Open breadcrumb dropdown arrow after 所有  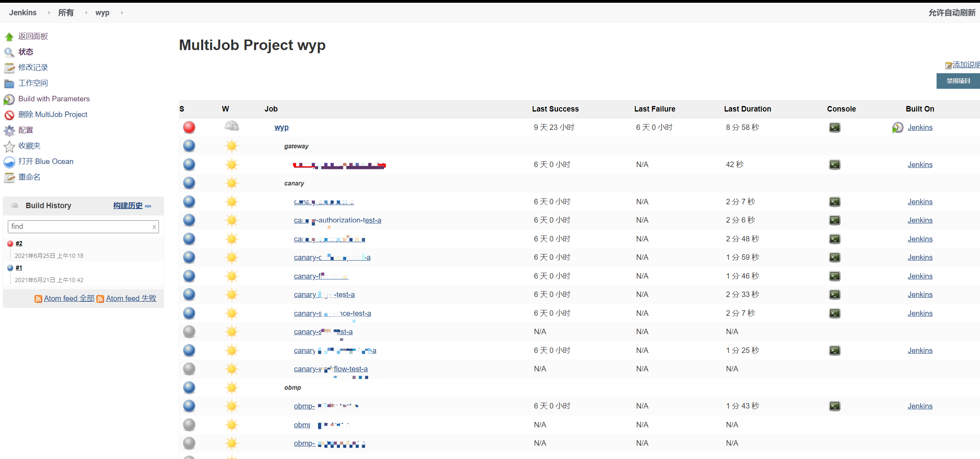(x=86, y=13)
